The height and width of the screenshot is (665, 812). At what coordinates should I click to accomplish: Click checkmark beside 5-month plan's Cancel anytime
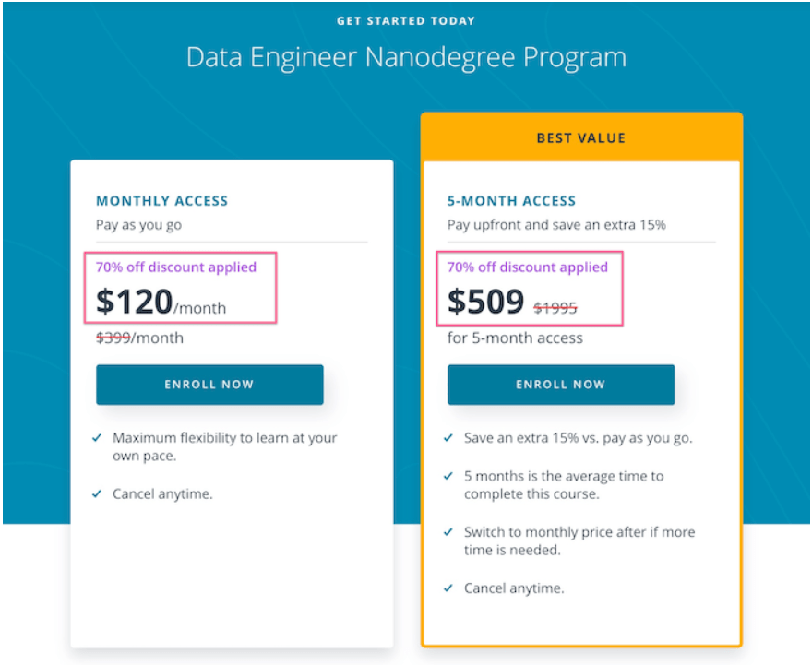pos(448,588)
